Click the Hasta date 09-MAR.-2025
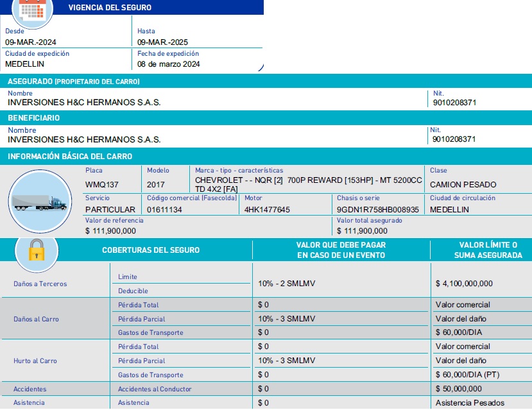Image resolution: width=532 pixels, height=410 pixels. click(162, 42)
